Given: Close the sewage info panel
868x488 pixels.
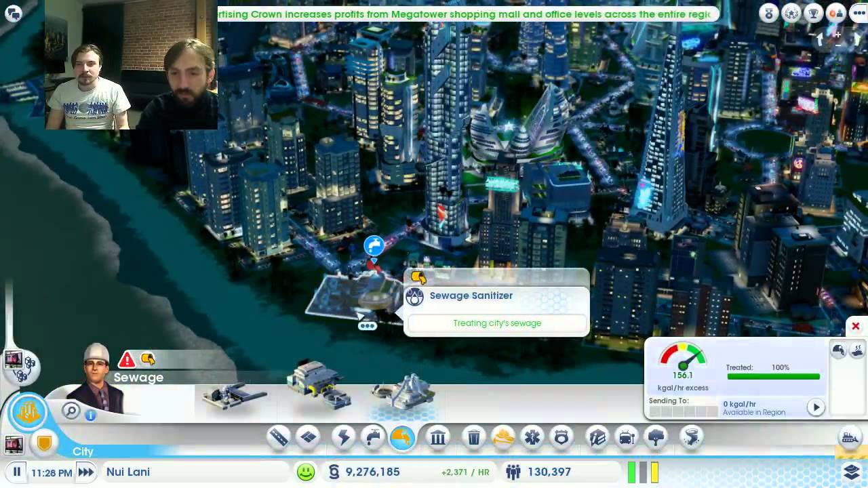Looking at the screenshot, I should (x=856, y=327).
